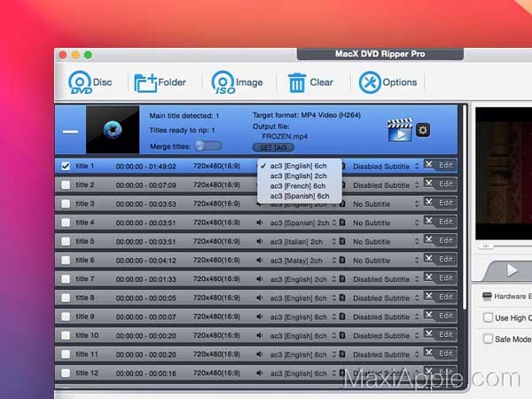Open audio dropdown on title 10

[303, 335]
